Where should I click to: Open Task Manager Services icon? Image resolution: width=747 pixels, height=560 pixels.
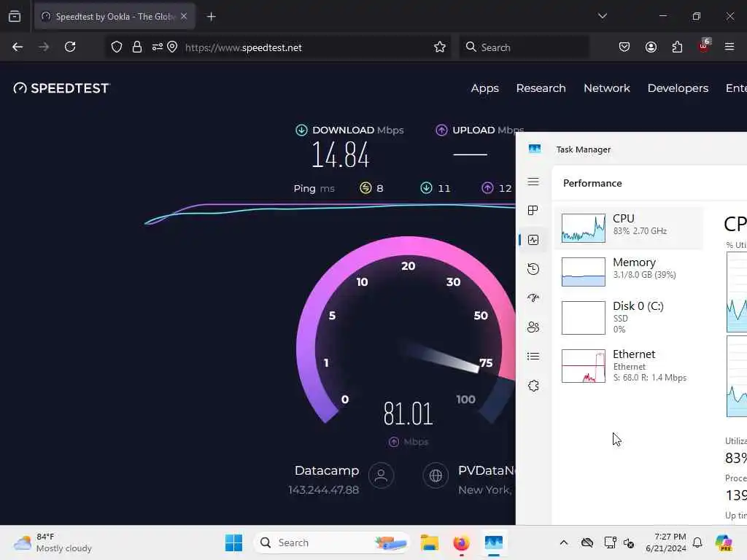[x=533, y=386]
